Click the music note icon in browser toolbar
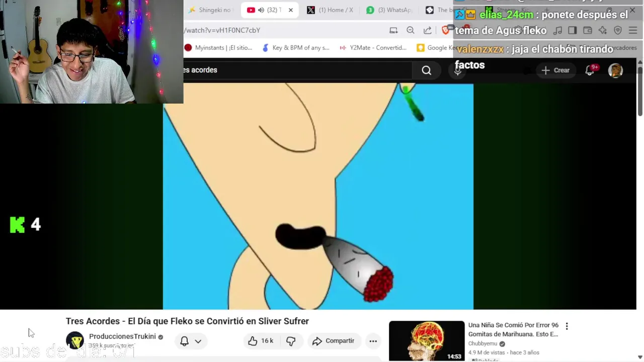The width and height of the screenshot is (644, 362). tap(557, 31)
